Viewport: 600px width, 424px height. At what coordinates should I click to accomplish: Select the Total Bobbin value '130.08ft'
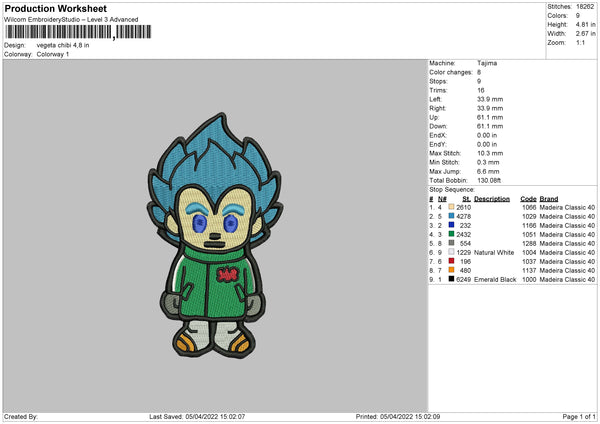point(489,180)
